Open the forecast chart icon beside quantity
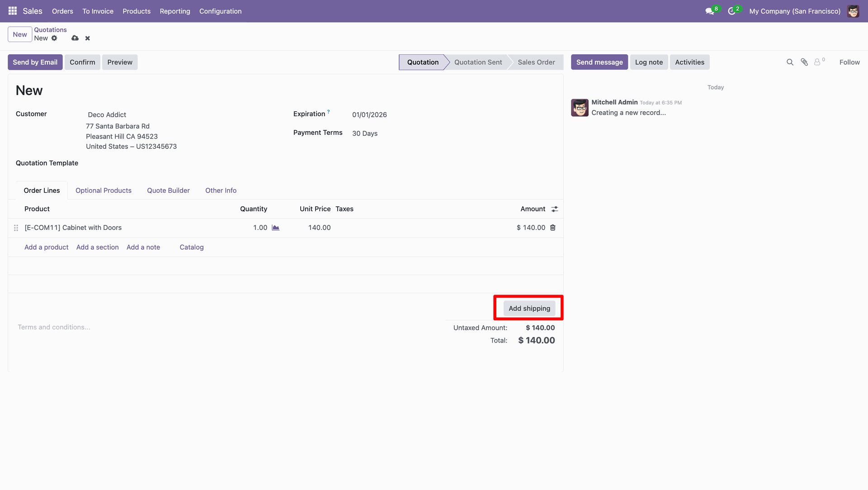 (275, 228)
